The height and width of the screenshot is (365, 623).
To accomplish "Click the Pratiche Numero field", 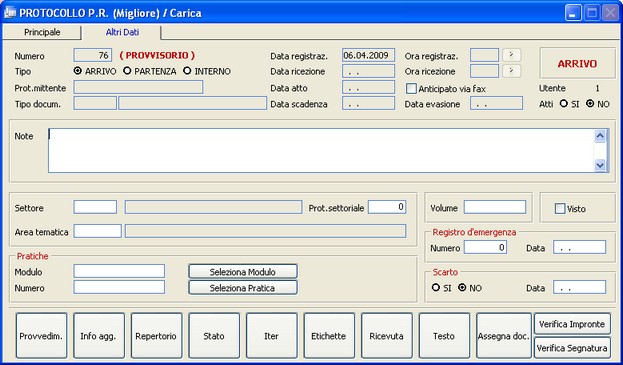I will 119,287.
